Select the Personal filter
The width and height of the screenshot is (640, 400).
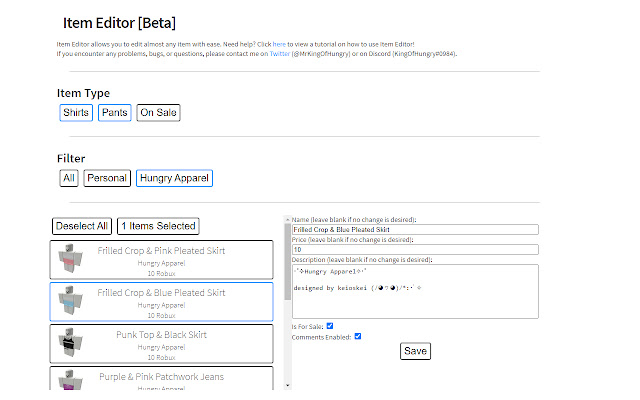coord(107,178)
